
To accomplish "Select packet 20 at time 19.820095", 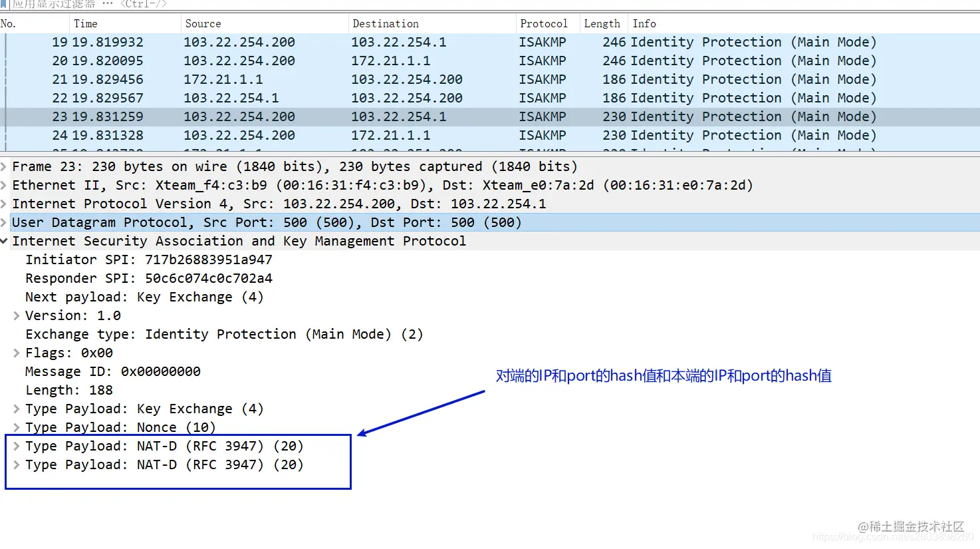I will tap(490, 61).
